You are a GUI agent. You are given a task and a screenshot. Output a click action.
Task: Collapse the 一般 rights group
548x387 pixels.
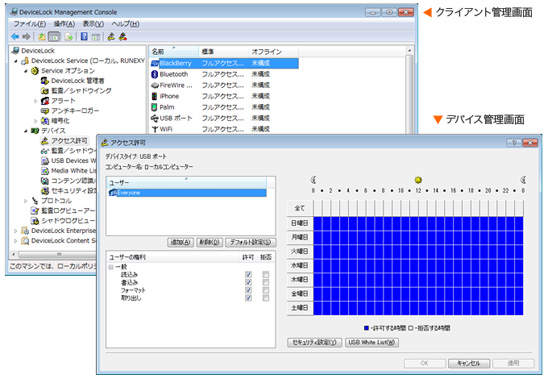click(111, 267)
